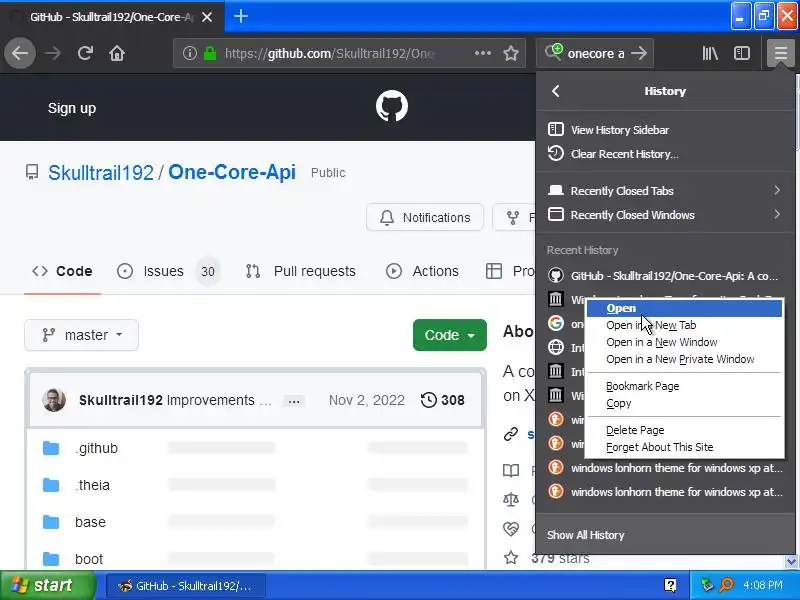
Task: Click the taskbar clock showing 4:08 PM
Action: point(763,585)
